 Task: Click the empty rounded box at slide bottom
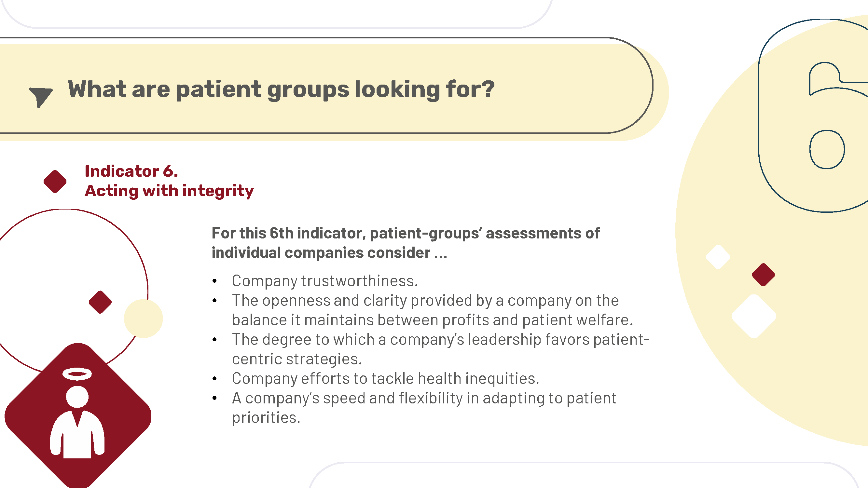[584, 476]
